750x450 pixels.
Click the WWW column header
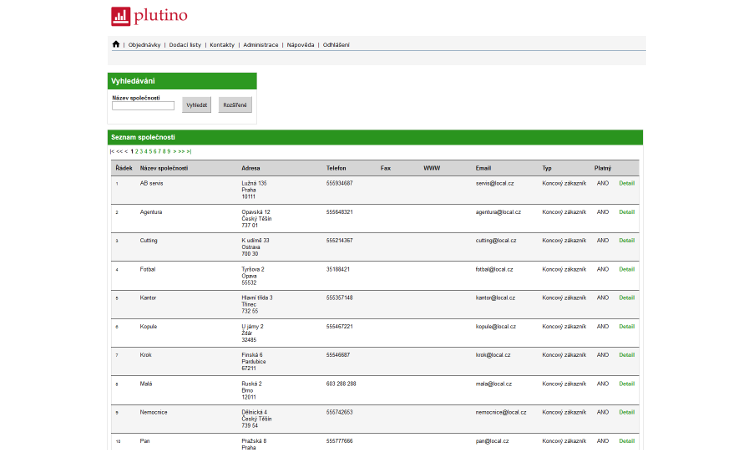tap(432, 168)
